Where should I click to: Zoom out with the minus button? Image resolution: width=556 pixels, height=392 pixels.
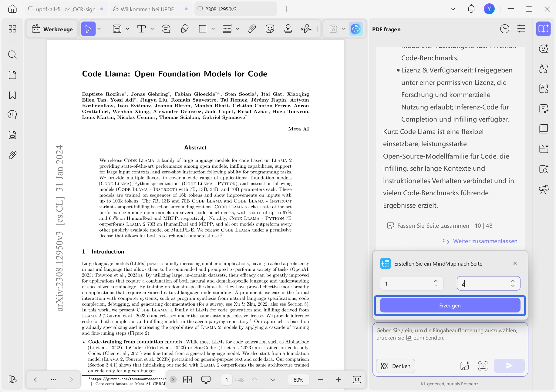[x=320, y=380]
